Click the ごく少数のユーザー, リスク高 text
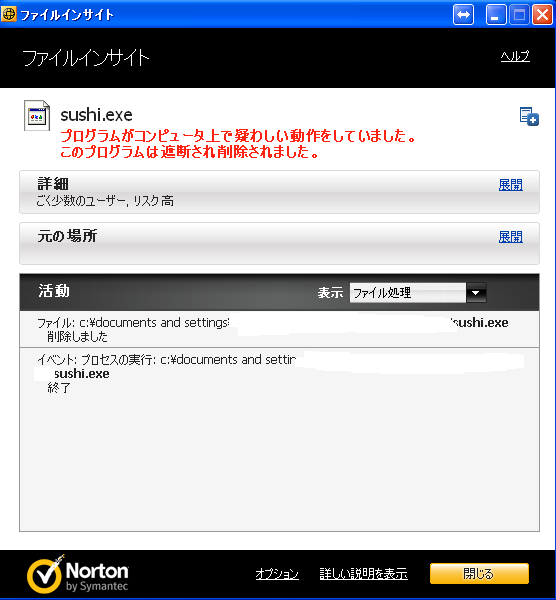This screenshot has height=600, width=556. (x=105, y=201)
